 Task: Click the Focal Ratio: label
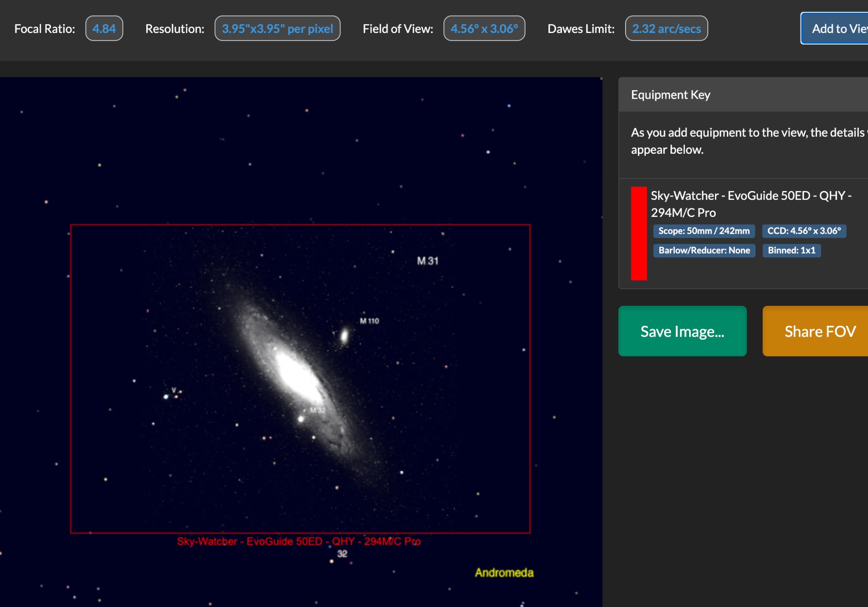coord(45,28)
